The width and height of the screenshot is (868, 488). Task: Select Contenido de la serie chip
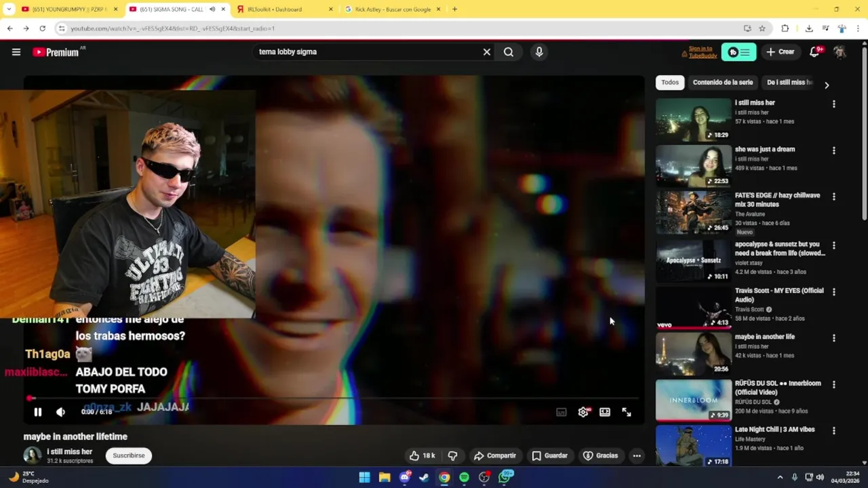click(723, 83)
